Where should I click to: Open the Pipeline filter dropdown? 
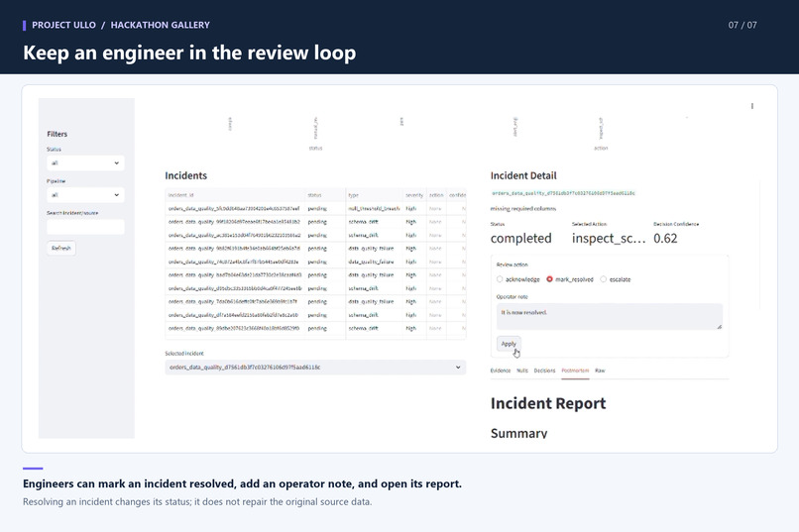pos(85,195)
